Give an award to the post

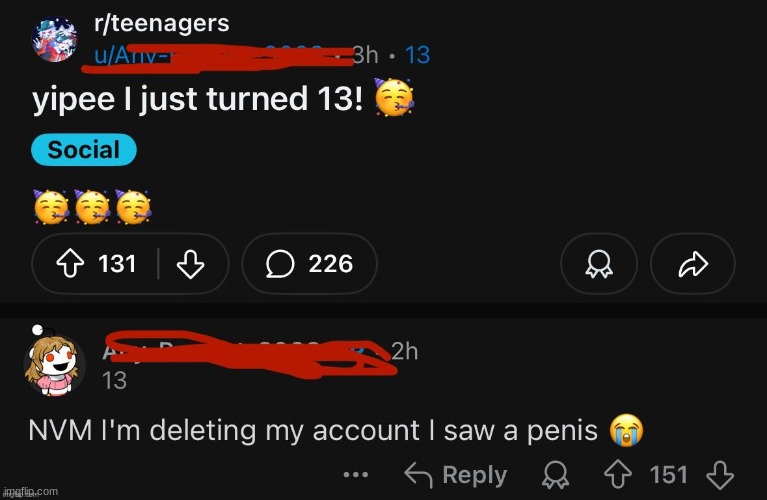click(599, 264)
